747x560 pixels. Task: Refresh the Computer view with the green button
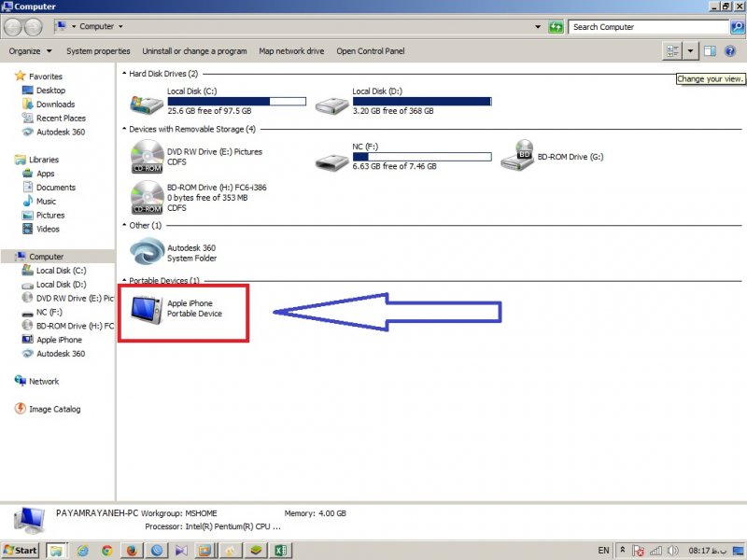pyautogui.click(x=556, y=27)
